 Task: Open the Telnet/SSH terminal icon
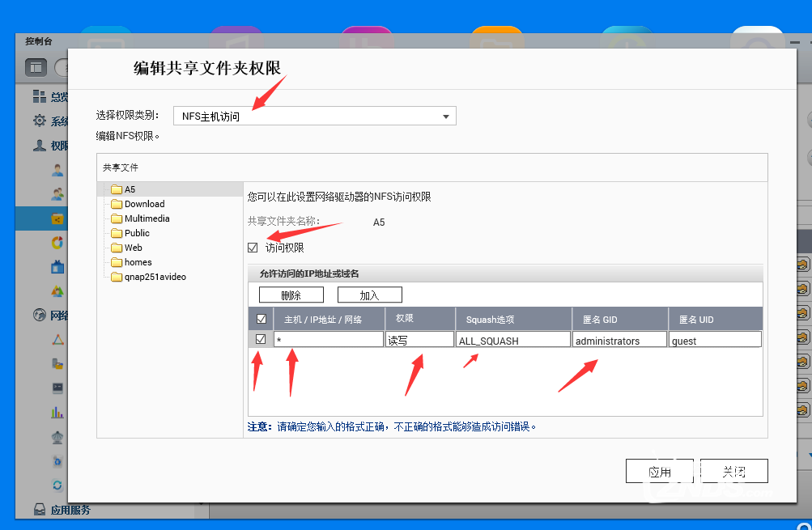tap(57, 388)
